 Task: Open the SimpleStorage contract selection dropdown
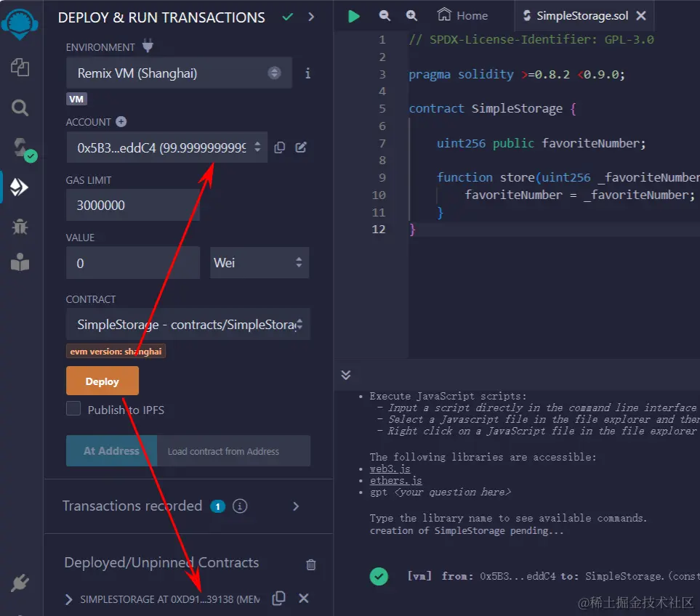click(188, 324)
